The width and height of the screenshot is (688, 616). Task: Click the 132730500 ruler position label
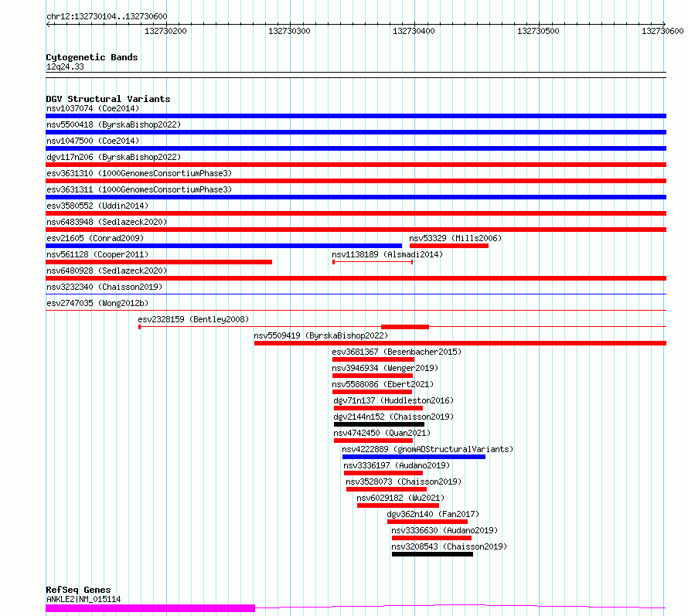tap(538, 31)
